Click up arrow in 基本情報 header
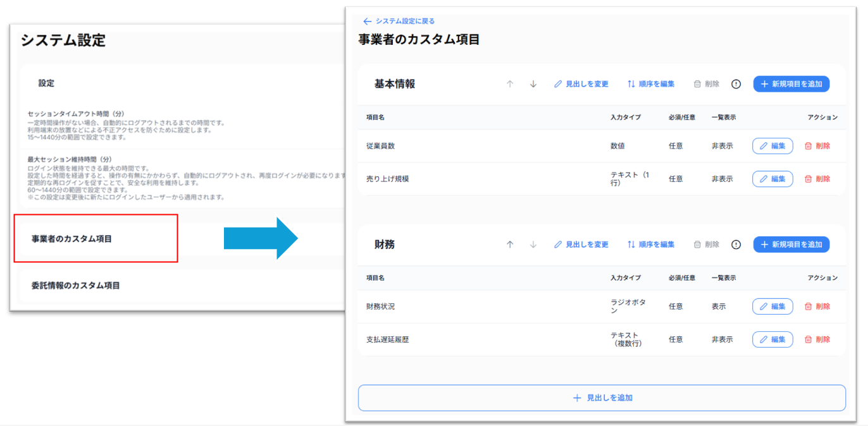The image size is (868, 426). 510,84
